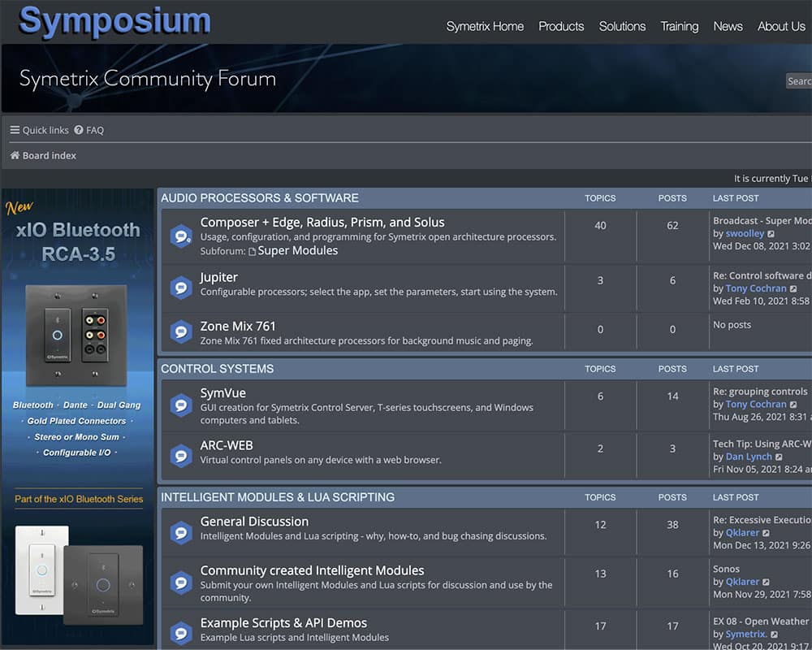Open the Products menu item

tap(561, 26)
